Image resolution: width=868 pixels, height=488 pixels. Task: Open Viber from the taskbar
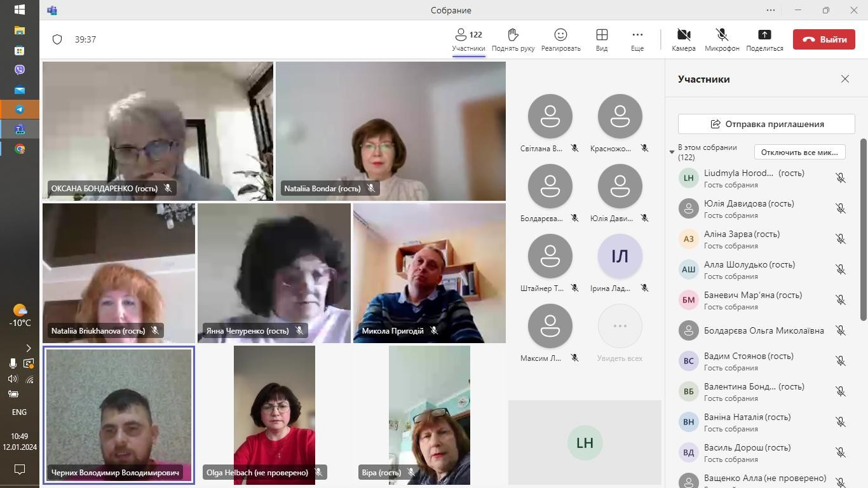pyautogui.click(x=20, y=70)
